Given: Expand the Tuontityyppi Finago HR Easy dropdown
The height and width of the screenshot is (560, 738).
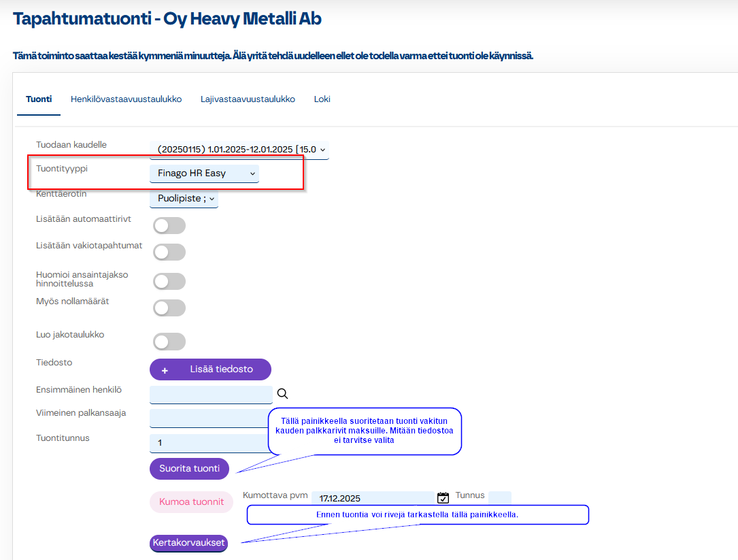Looking at the screenshot, I should 204,174.
